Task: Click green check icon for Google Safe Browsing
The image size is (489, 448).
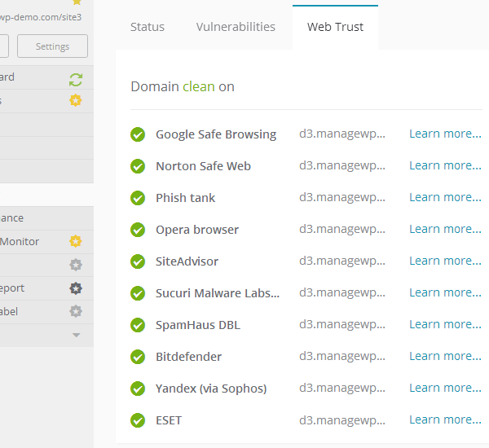Action: point(138,134)
